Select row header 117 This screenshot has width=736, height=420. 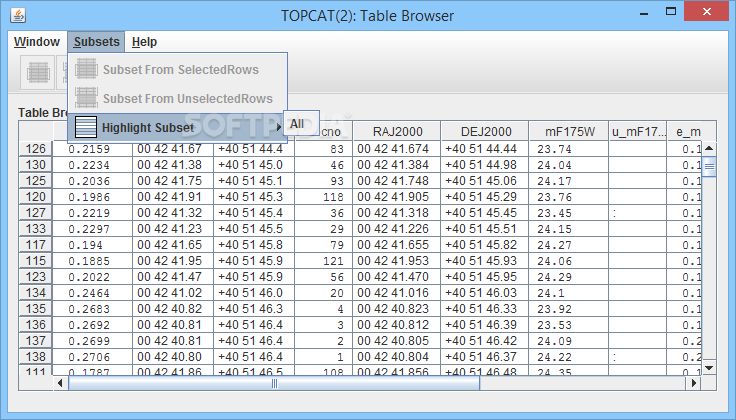[36, 244]
